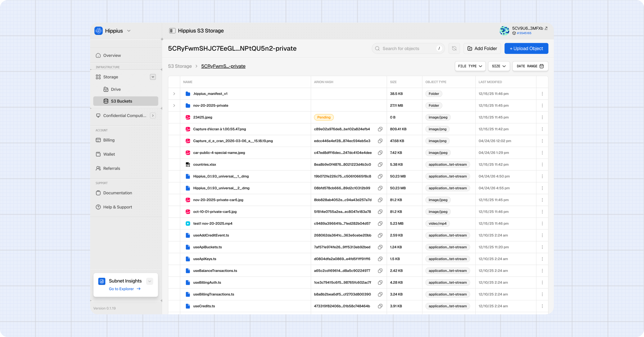This screenshot has width=644, height=337.
Task: Open the SIZE filter dropdown
Action: [499, 66]
